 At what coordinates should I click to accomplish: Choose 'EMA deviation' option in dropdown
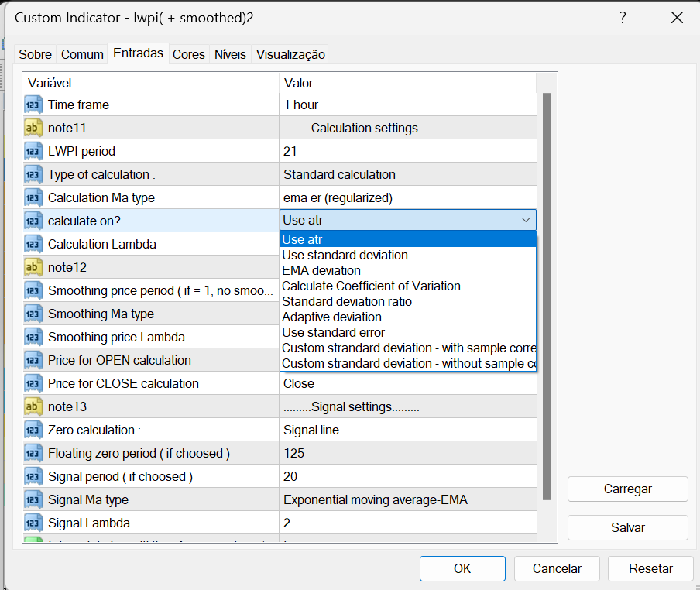321,270
